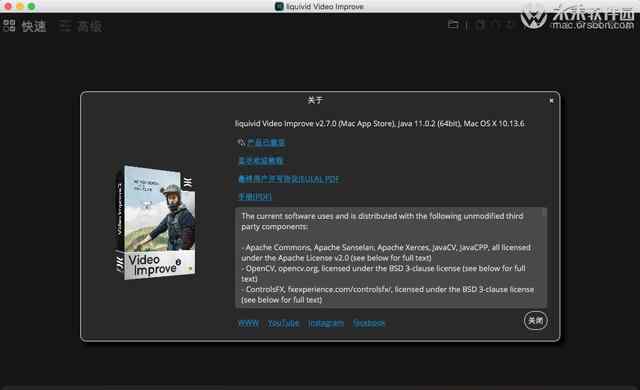Close the 关于 dialog with its X
The width and height of the screenshot is (640, 390).
tap(551, 100)
